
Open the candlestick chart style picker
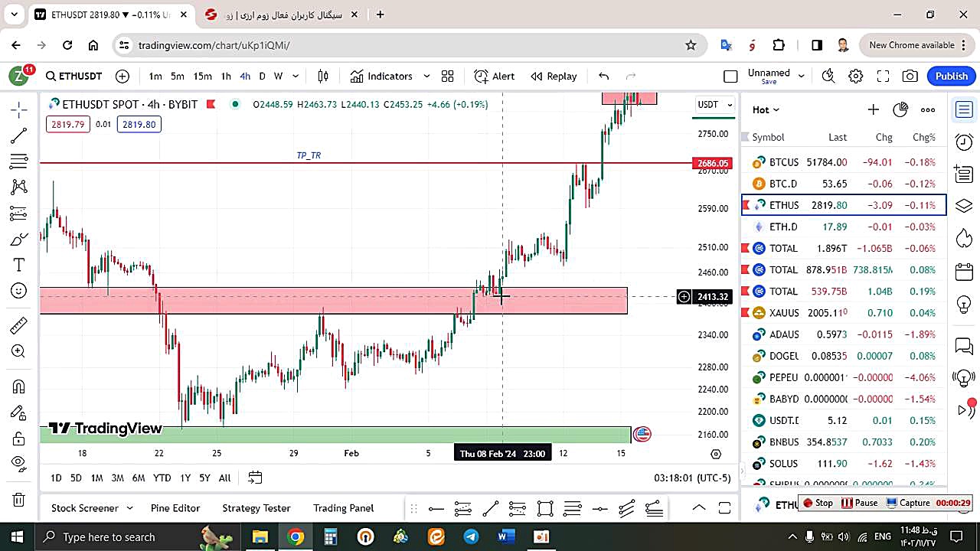pos(323,76)
